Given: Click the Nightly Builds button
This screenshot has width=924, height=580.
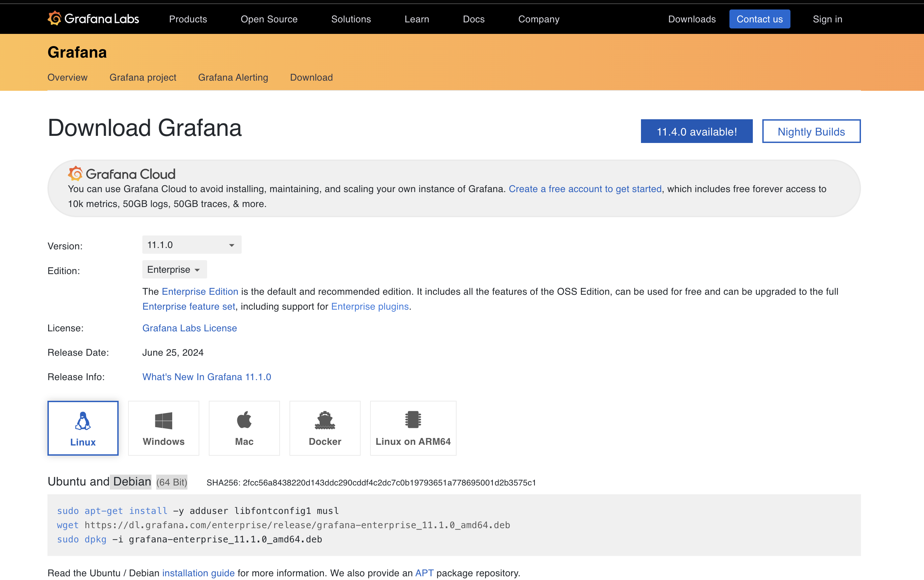Looking at the screenshot, I should (x=811, y=131).
